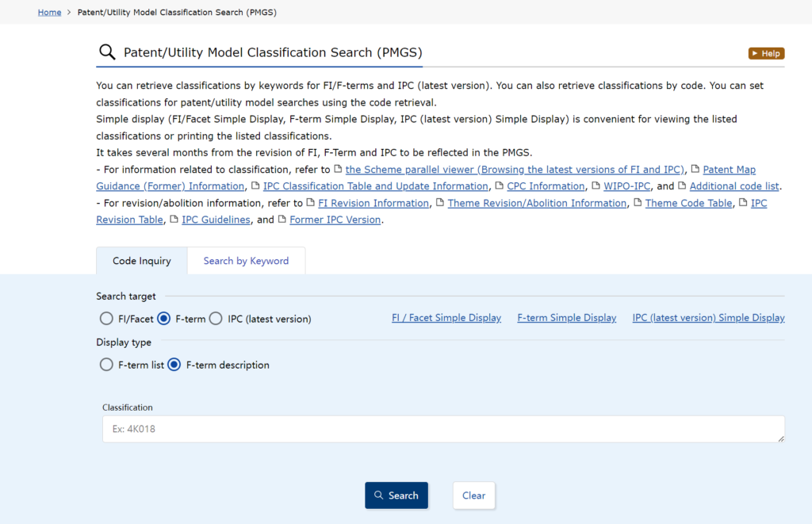This screenshot has height=524, width=812.
Task: Open IPC (latest version) Simple Display link
Action: coord(708,318)
